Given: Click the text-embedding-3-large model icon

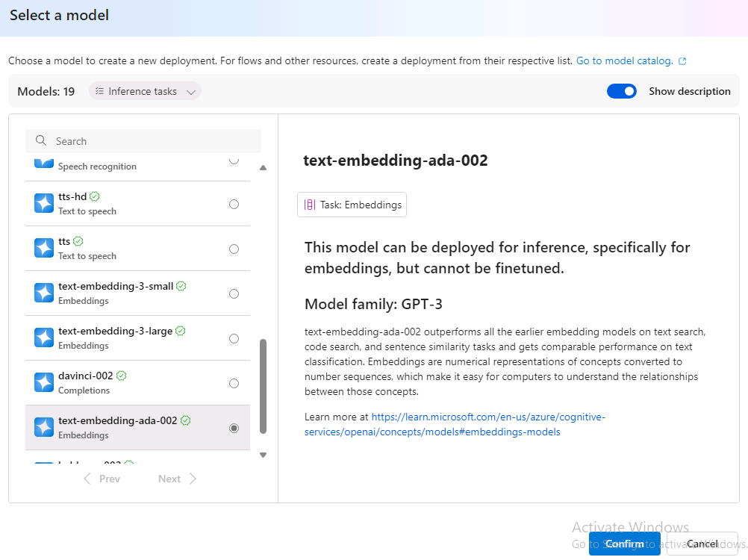Looking at the screenshot, I should 44,338.
